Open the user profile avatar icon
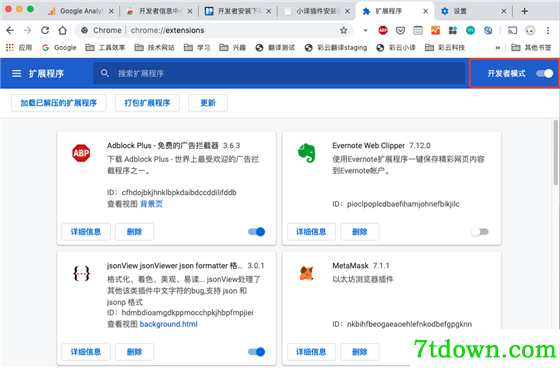This screenshot has width=560, height=368. pos(530,30)
